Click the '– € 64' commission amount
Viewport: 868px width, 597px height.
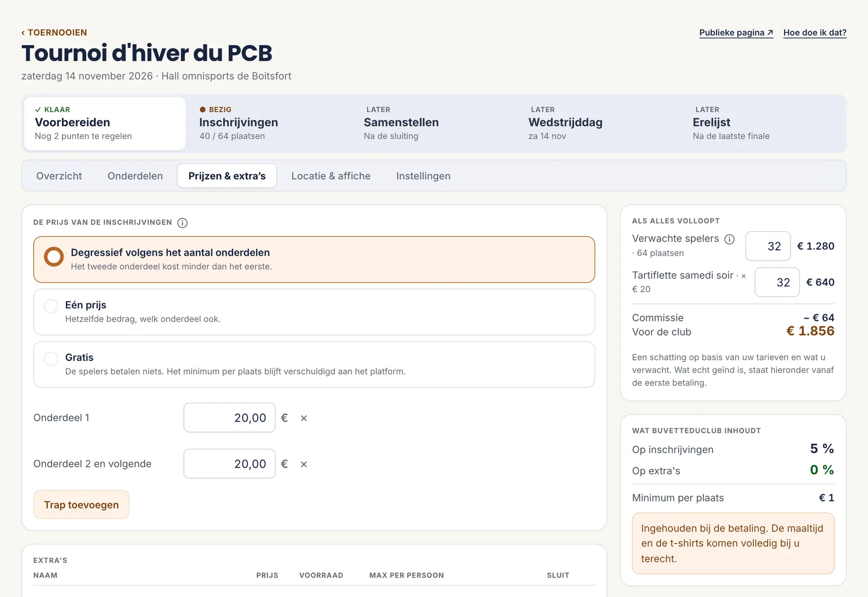pos(819,317)
